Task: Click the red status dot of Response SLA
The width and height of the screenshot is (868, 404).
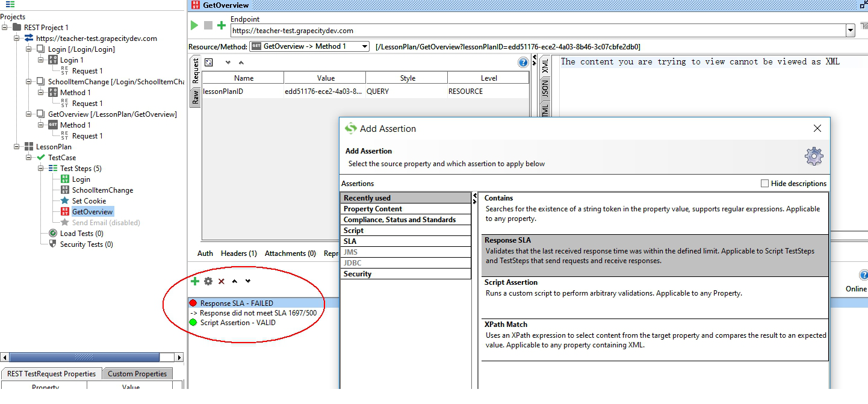Action: tap(193, 303)
